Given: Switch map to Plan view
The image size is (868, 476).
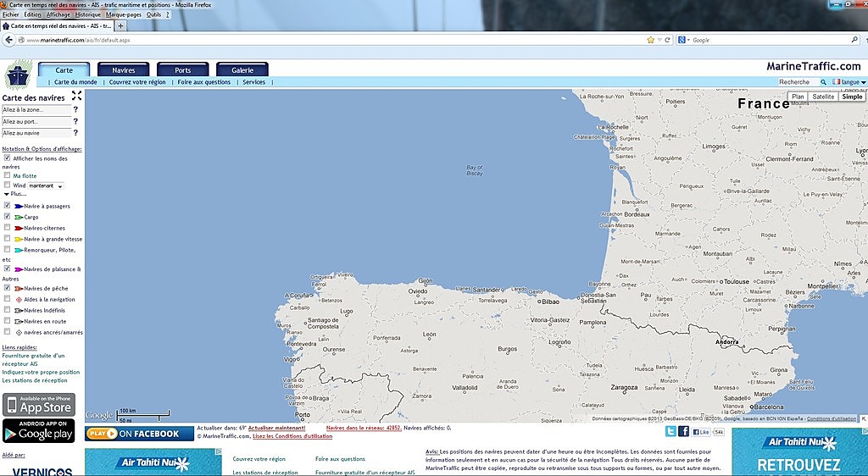Looking at the screenshot, I should click(x=798, y=97).
